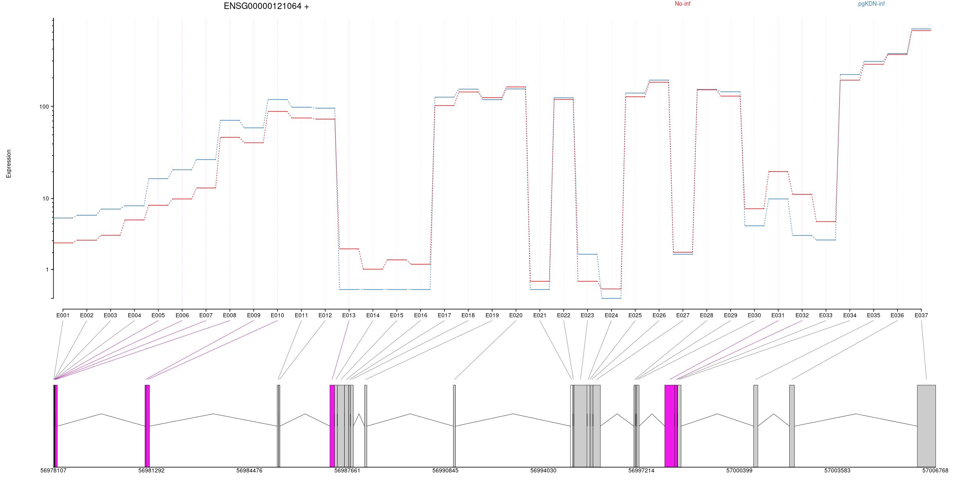980x490 pixels.
Task: Select exon bin label E027
Action: [x=683, y=315]
